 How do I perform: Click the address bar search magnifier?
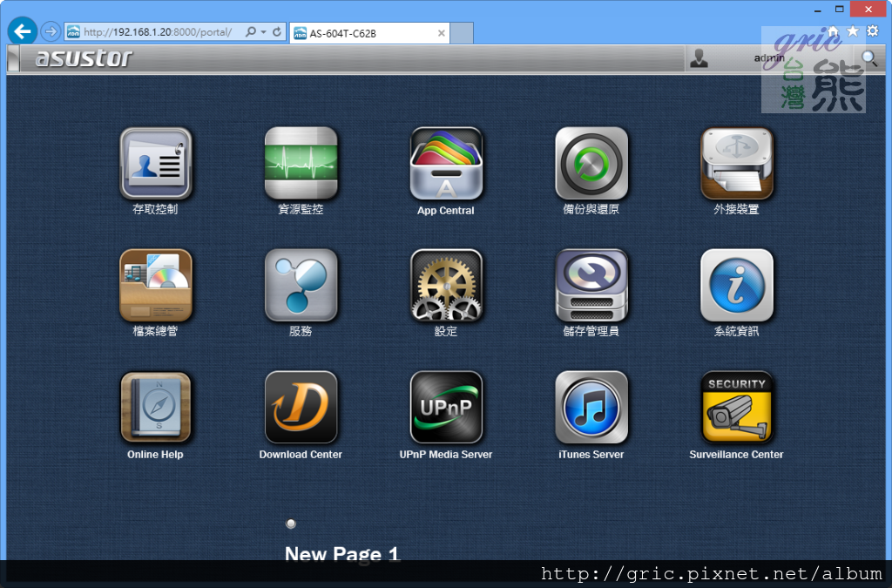250,32
